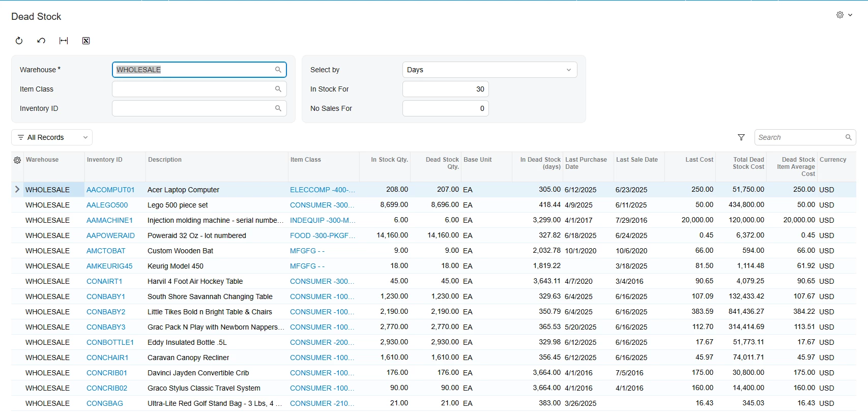Click the Item Class lookup magnifier icon
This screenshot has height=415, width=868.
click(278, 89)
